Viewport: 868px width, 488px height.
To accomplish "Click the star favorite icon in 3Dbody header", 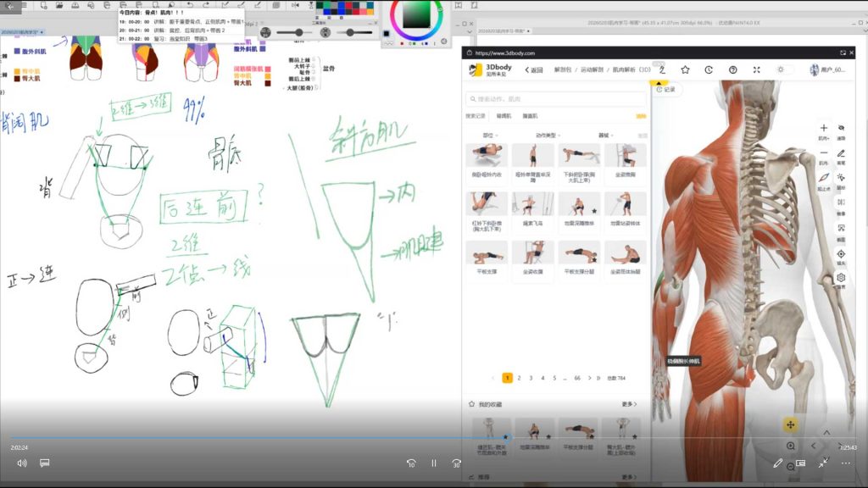I will (685, 69).
